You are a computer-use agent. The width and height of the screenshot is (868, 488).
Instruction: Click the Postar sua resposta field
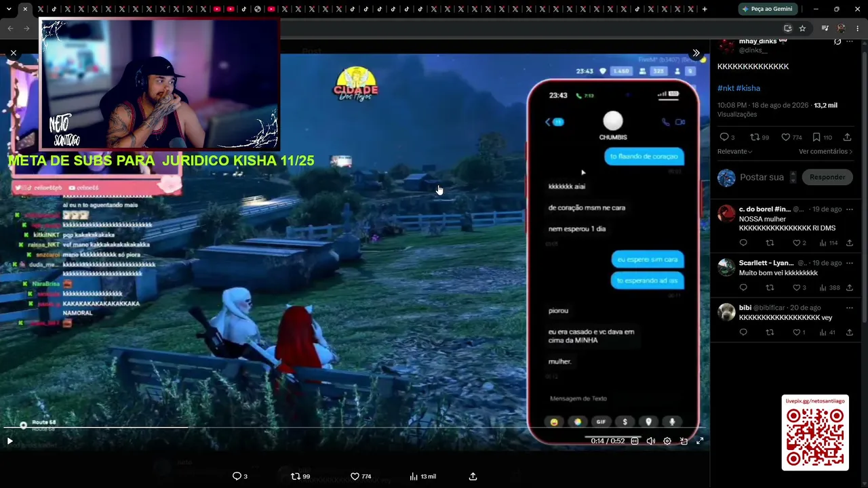tap(762, 178)
